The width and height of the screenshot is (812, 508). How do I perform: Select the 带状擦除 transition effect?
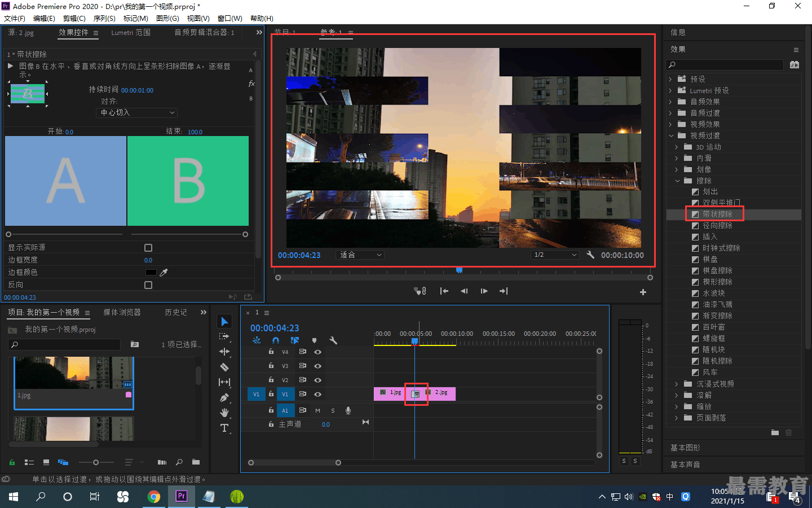click(717, 214)
